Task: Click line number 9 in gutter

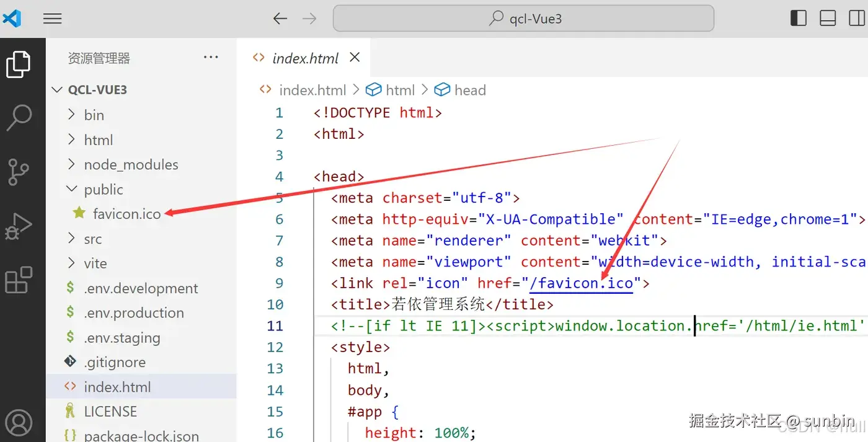Action: pyautogui.click(x=279, y=283)
